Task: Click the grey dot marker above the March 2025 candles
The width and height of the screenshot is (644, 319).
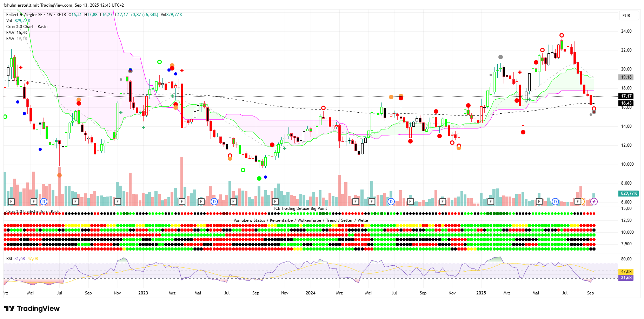Action: pyautogui.click(x=500, y=57)
